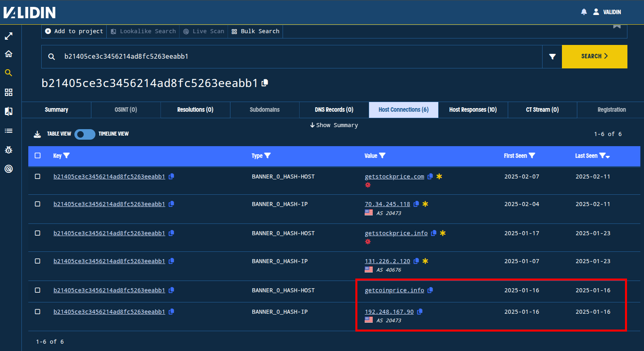
Task: Open the sidebar grid dashboard icon
Action: point(8,92)
